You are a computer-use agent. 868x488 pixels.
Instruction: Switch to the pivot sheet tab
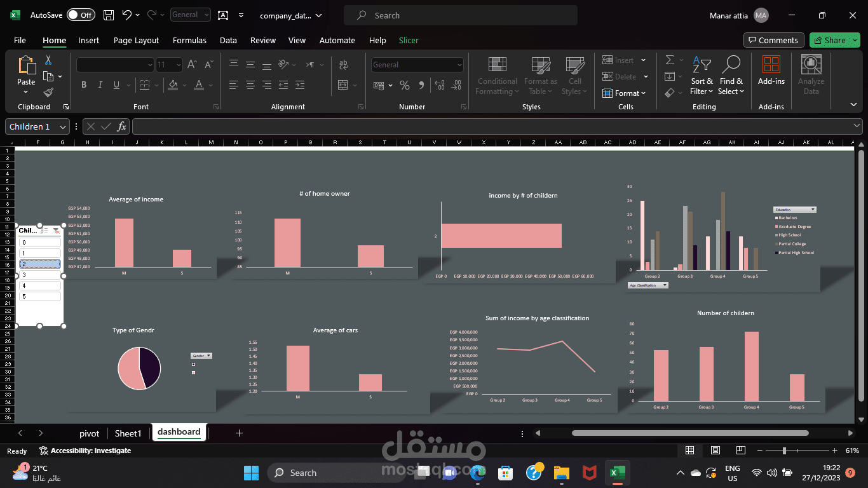89,433
